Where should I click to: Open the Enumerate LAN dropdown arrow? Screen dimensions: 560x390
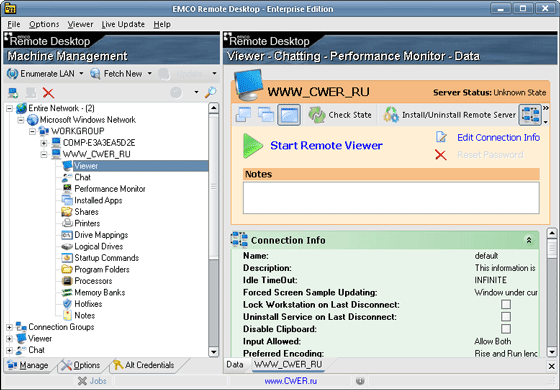tap(81, 74)
